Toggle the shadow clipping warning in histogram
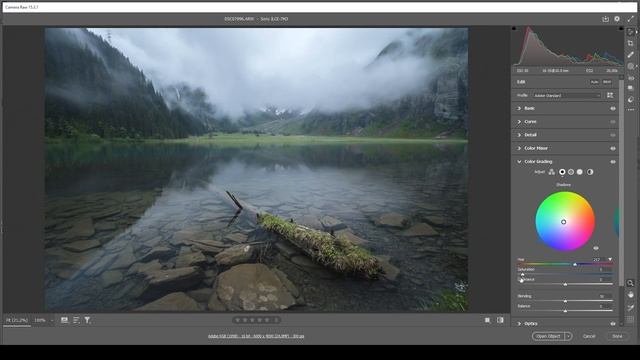This screenshot has height=360, width=640. [514, 29]
